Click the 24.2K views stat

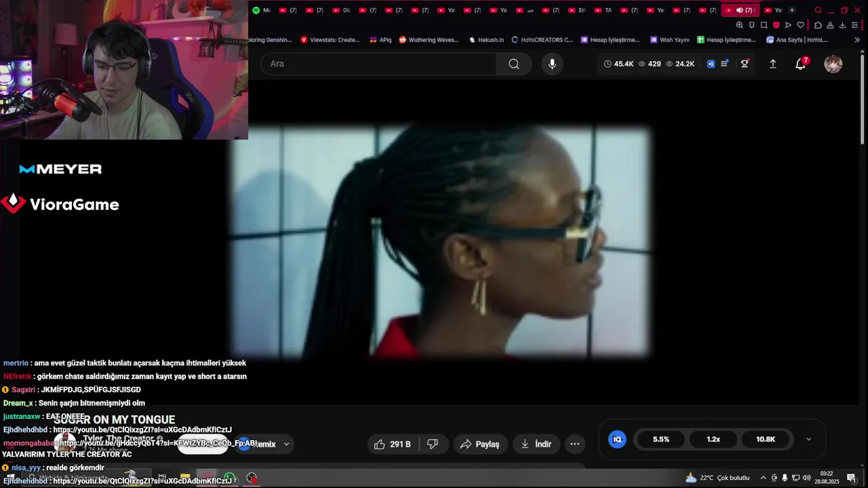(x=680, y=64)
